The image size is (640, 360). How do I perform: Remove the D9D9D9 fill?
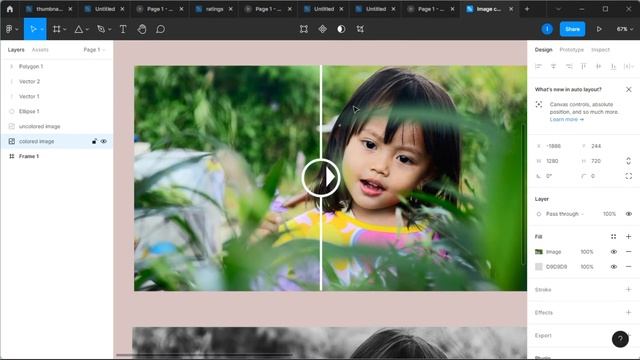tap(629, 267)
